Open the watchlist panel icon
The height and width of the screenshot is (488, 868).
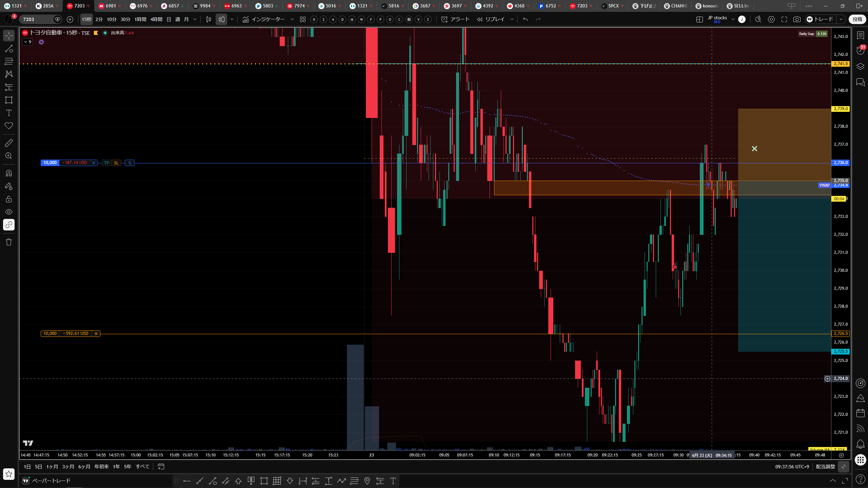861,35
